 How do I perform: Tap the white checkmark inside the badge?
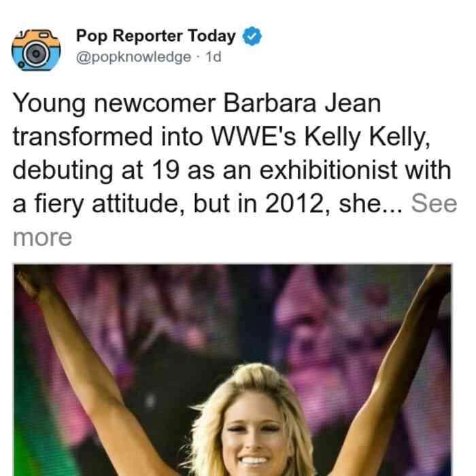point(252,36)
